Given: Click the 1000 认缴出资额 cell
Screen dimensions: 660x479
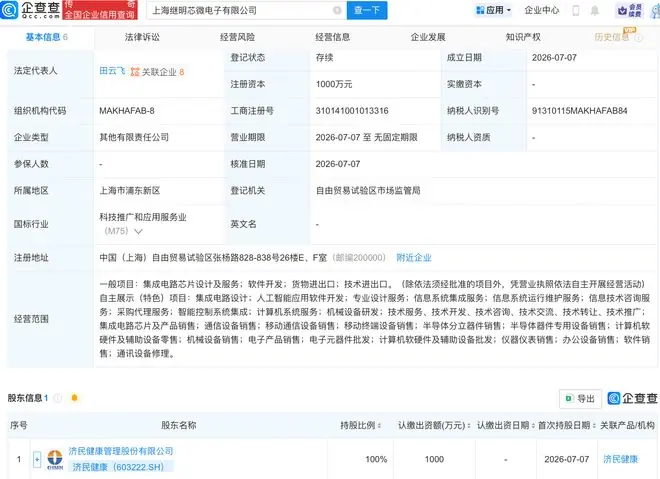Looking at the screenshot, I should [x=434, y=459].
